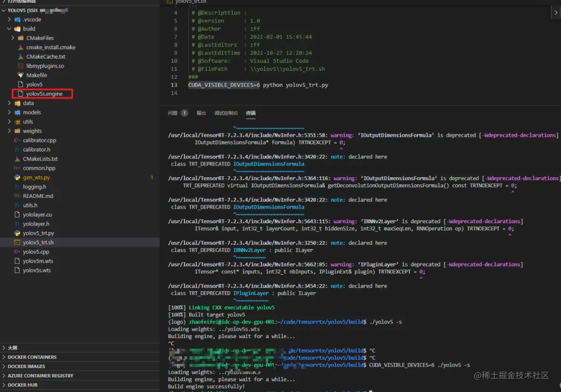Click the Makefile icon in build folder
Screen dimensions: 561x392
21,75
